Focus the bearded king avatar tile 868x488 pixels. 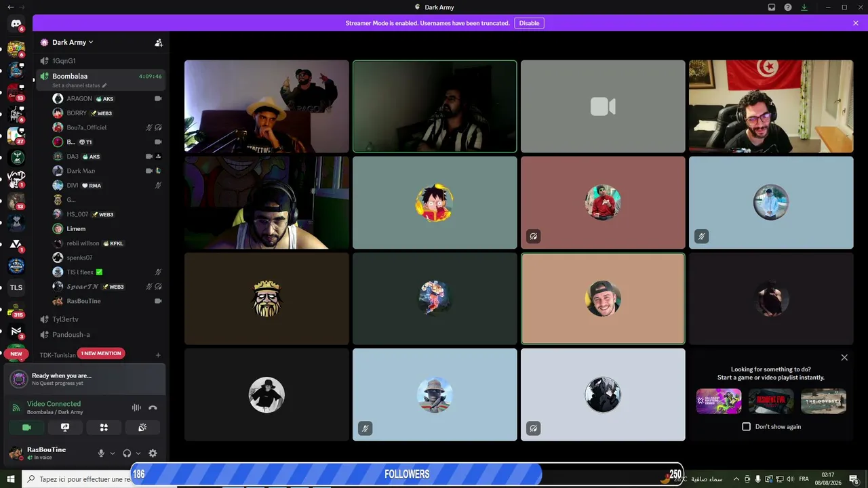click(x=267, y=299)
